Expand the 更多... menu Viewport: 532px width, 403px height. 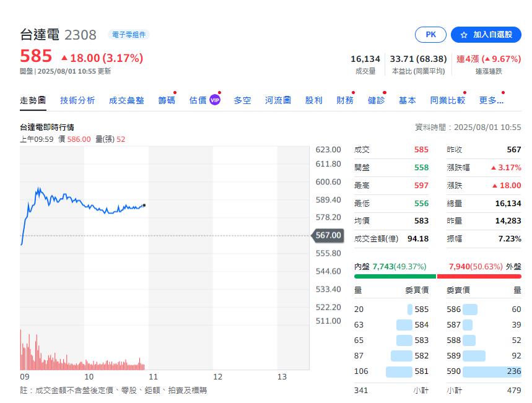tap(491, 100)
